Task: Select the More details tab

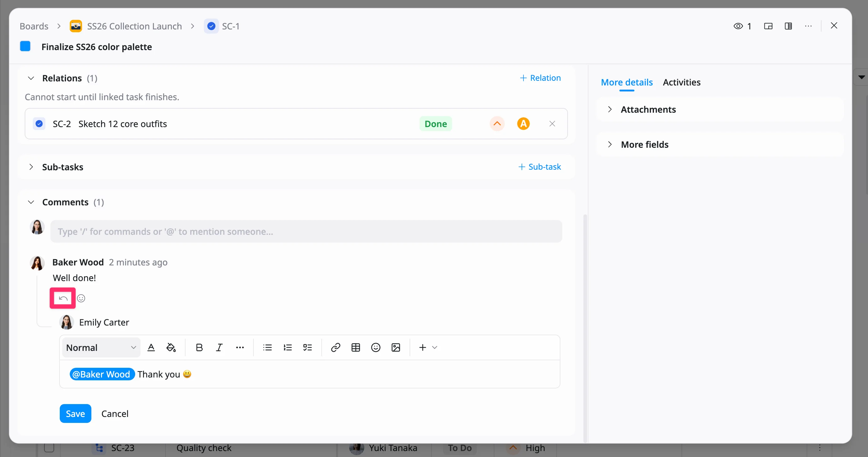Action: pos(627,82)
